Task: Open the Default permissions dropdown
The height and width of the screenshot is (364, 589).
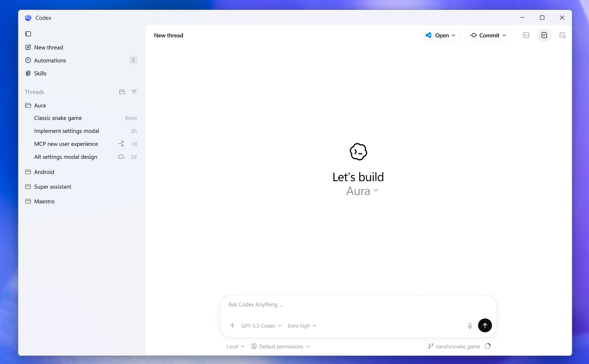Action: point(281,346)
